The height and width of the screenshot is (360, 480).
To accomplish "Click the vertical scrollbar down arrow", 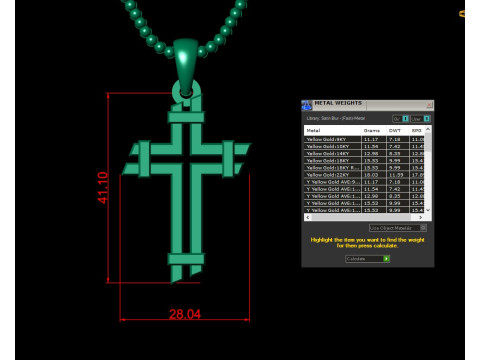I will coord(428,210).
